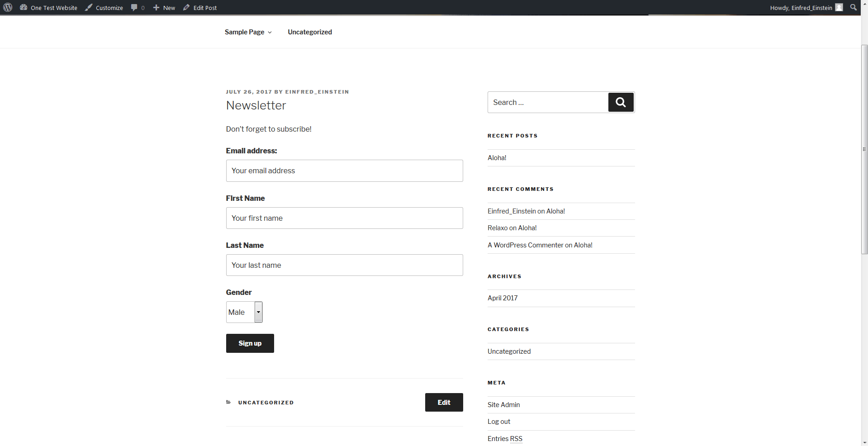Screen dimensions: 868x446
Task: Click the Customize paintbrush icon
Action: pyautogui.click(x=89, y=8)
